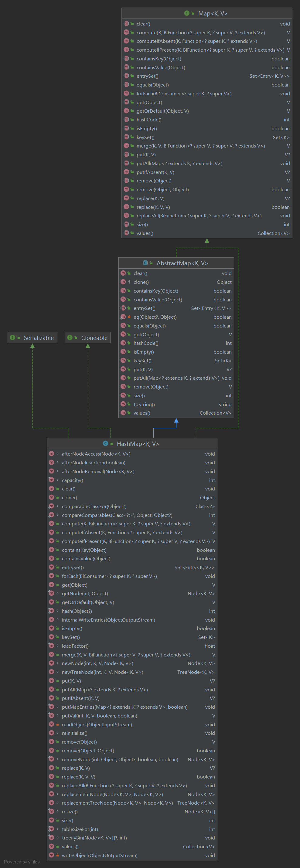Click the protected key icon beside AbstractMap clone()
This screenshot has width=300, height=868.
pos(129,282)
